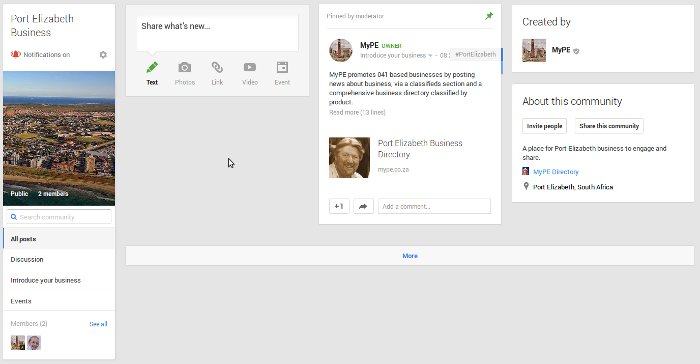
Task: Click Introduce your business post category label
Action: pos(393,55)
